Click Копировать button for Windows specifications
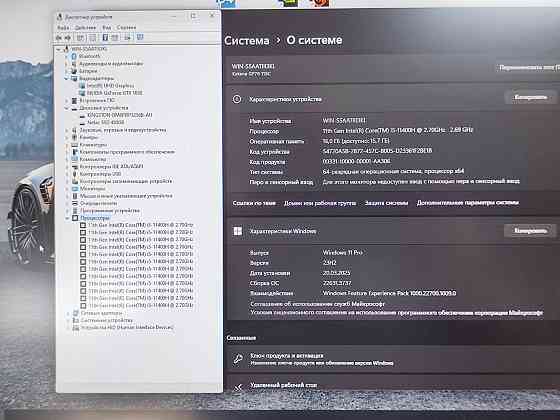The image size is (560, 420). [x=530, y=231]
